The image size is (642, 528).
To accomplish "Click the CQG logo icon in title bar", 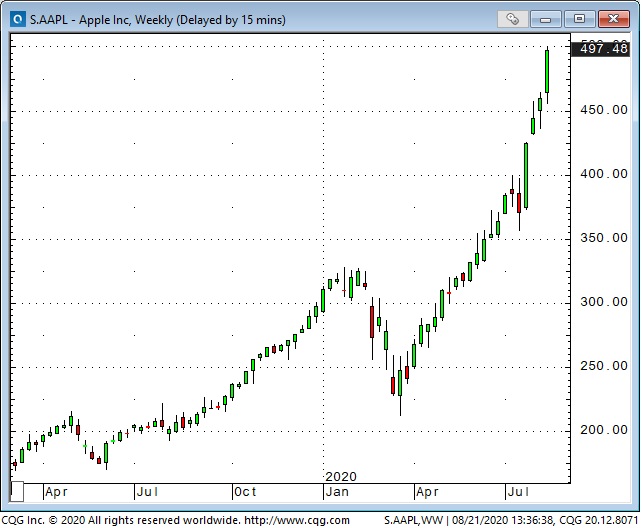I will coord(18,19).
